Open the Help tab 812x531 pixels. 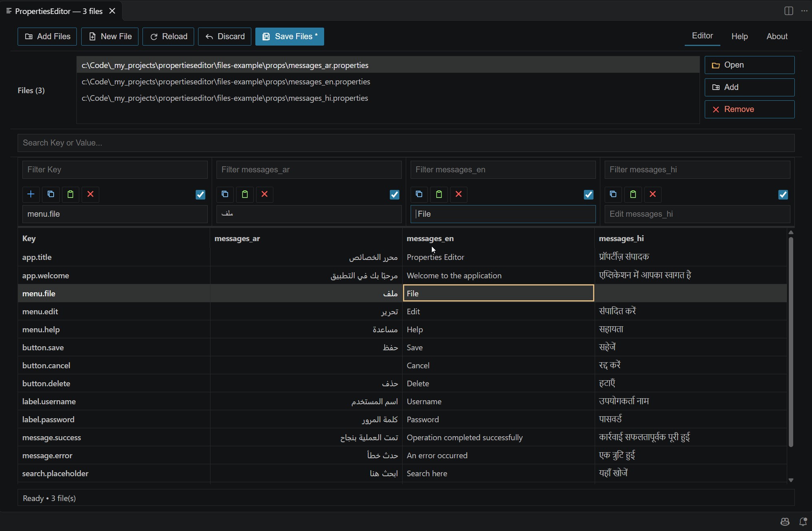(x=740, y=36)
